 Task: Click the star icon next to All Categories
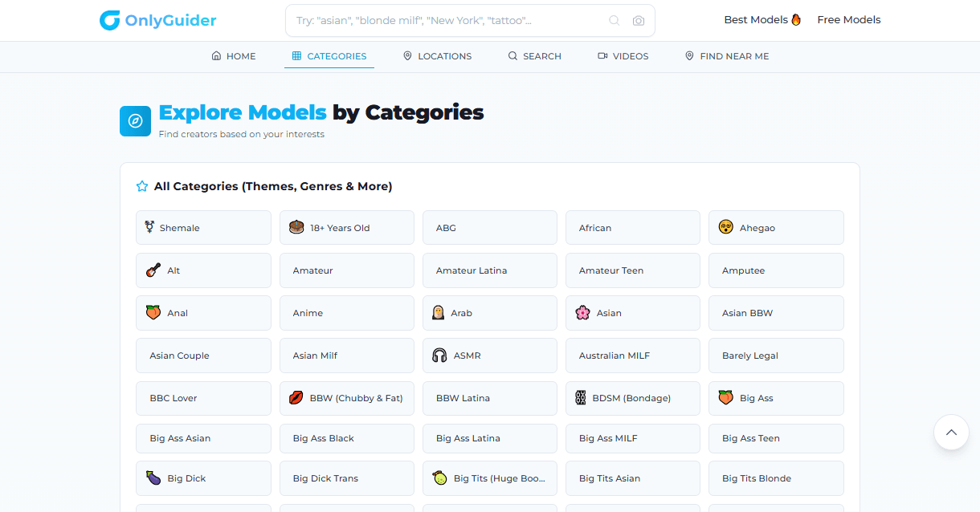pyautogui.click(x=142, y=186)
